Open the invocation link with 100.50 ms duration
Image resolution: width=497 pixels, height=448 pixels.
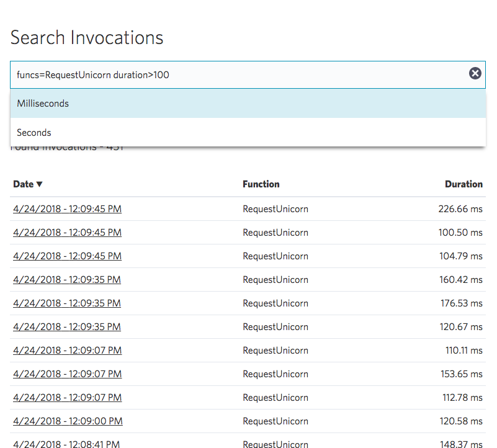tap(67, 233)
